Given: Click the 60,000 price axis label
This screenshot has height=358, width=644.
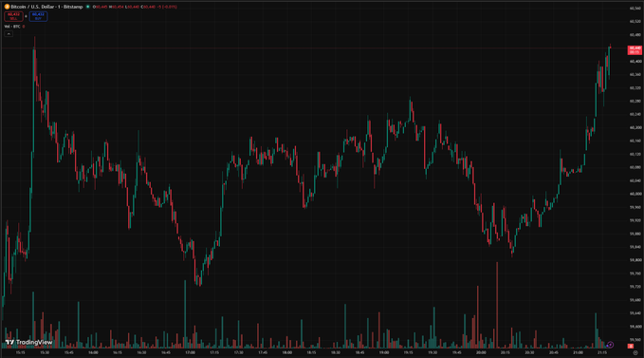Looking at the screenshot, I should [x=635, y=194].
